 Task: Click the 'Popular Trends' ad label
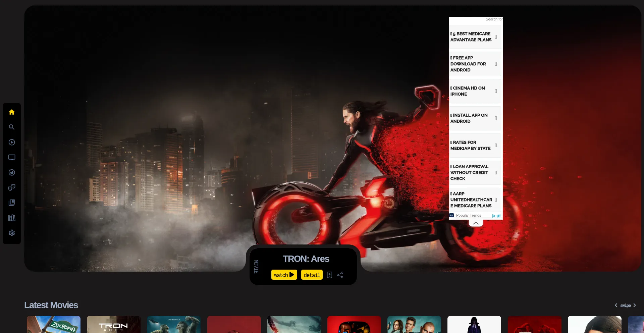(x=469, y=215)
